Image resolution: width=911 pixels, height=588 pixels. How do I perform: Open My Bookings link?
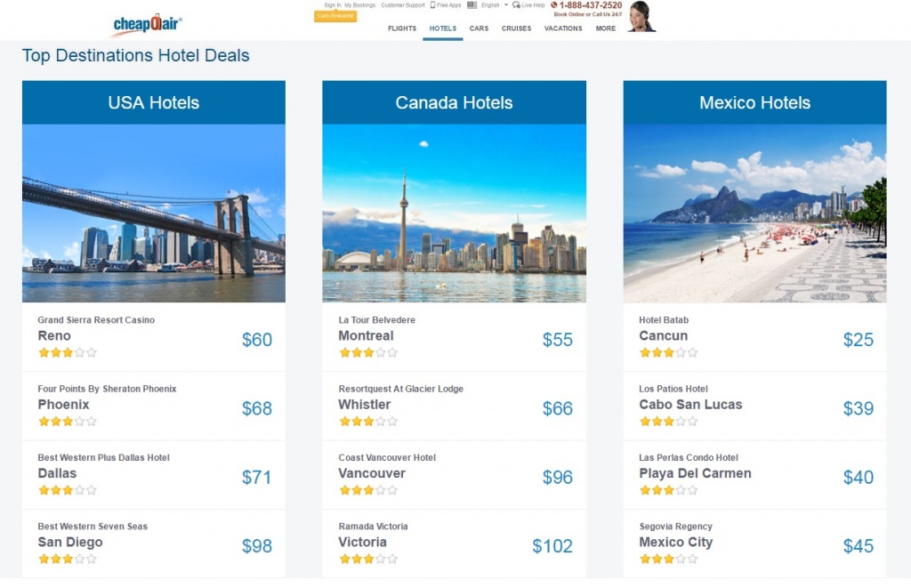[360, 5]
